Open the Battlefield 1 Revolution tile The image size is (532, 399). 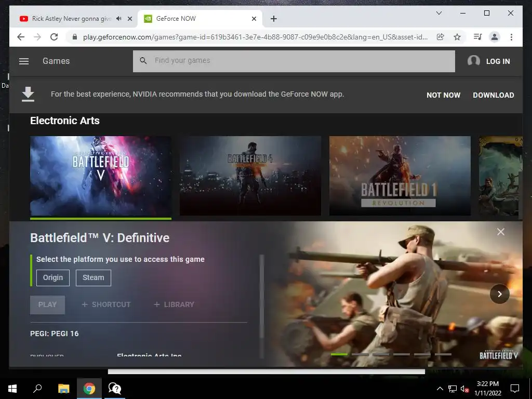[x=400, y=176]
